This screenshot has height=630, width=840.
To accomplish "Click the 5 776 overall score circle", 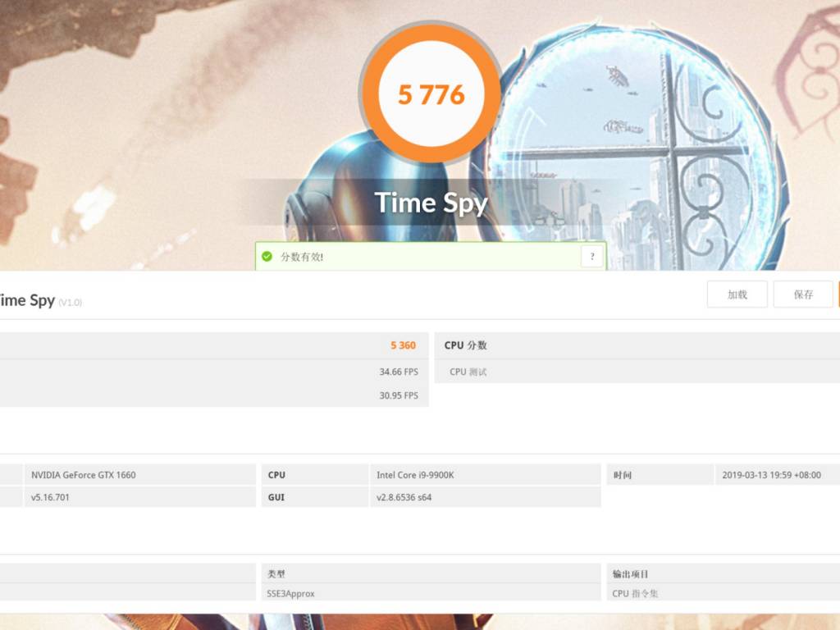I will [x=431, y=94].
